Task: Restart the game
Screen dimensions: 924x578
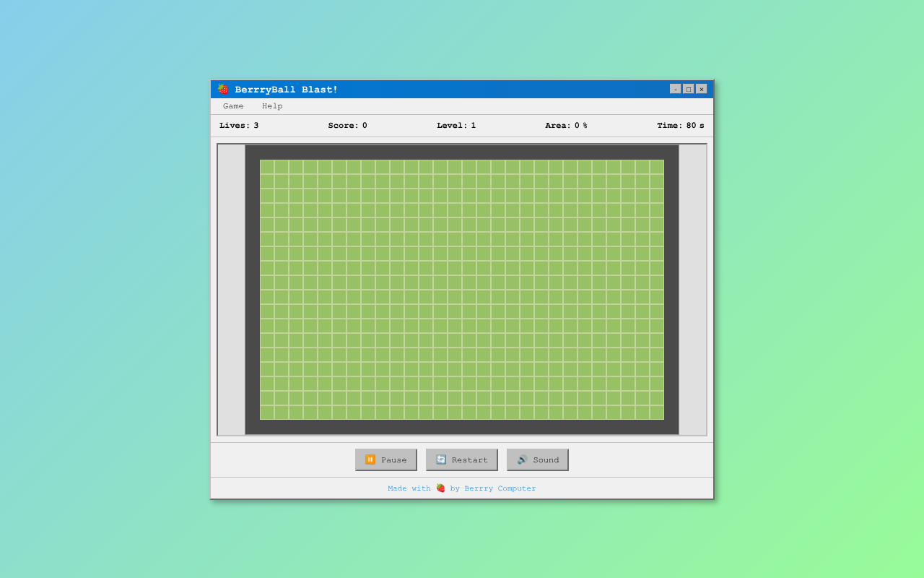Action: [461, 460]
